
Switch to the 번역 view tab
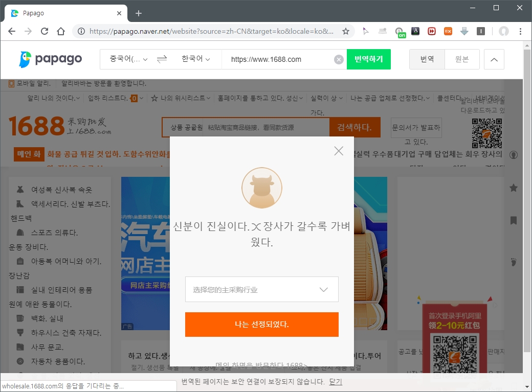coord(427,59)
